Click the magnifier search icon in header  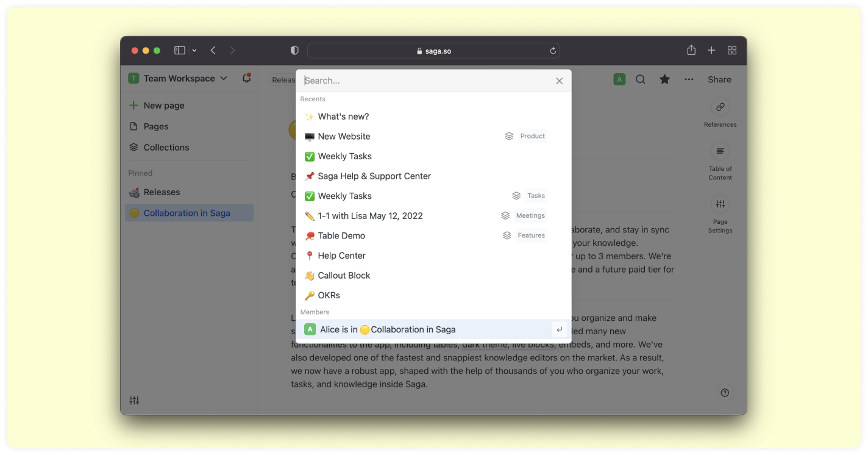point(640,79)
